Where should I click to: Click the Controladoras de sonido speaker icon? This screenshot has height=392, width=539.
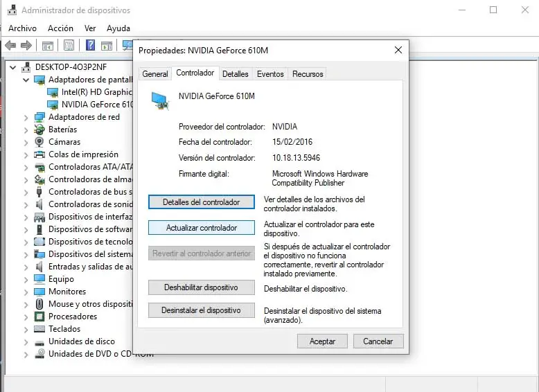coord(39,204)
